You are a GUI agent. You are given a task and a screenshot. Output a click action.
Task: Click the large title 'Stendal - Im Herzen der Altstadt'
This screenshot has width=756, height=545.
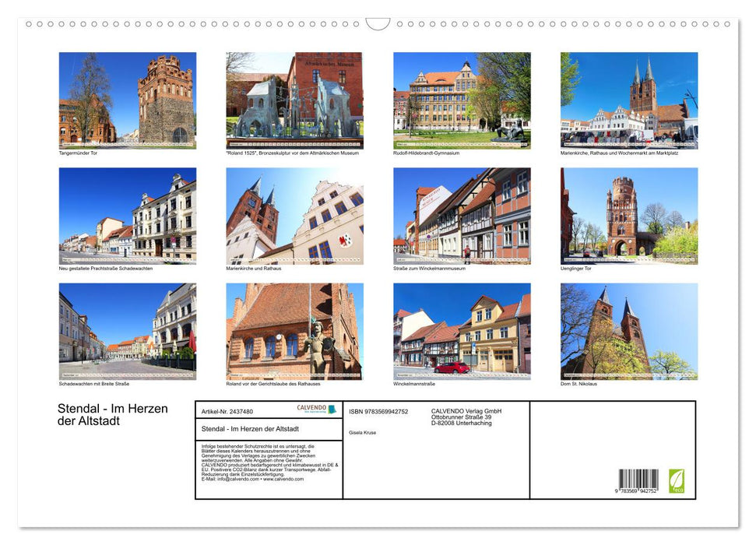[x=113, y=415]
